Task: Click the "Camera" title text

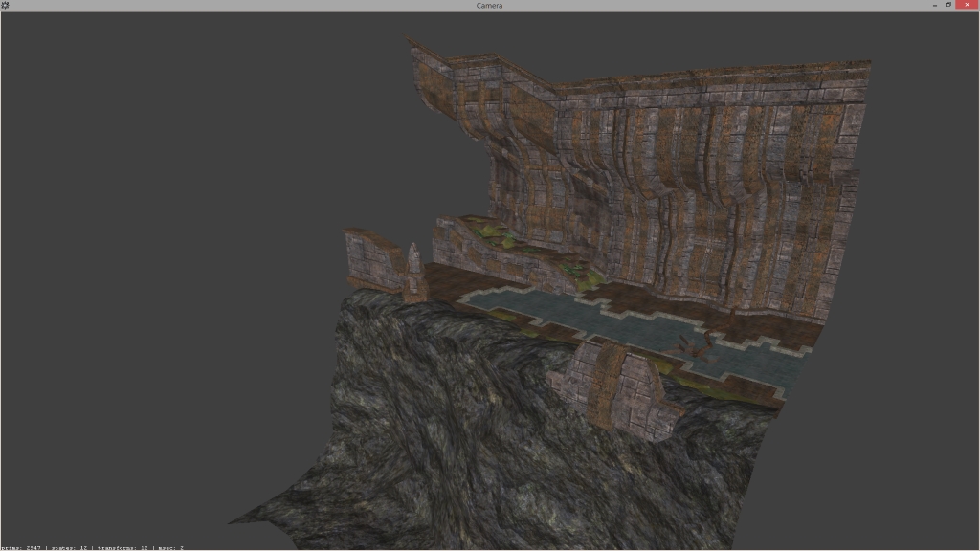Action: click(489, 6)
